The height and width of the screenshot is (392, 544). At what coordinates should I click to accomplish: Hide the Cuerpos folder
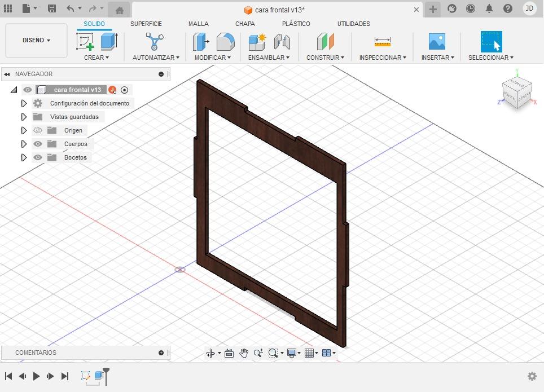pos(37,144)
